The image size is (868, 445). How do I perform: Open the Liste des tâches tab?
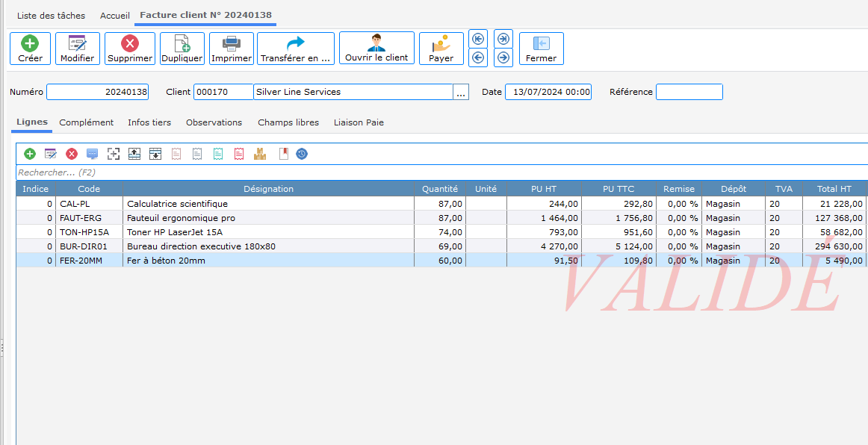click(x=51, y=16)
